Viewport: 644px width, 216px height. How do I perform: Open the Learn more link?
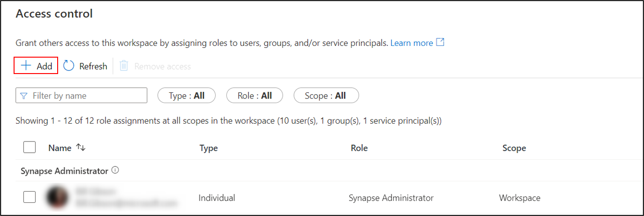(412, 43)
